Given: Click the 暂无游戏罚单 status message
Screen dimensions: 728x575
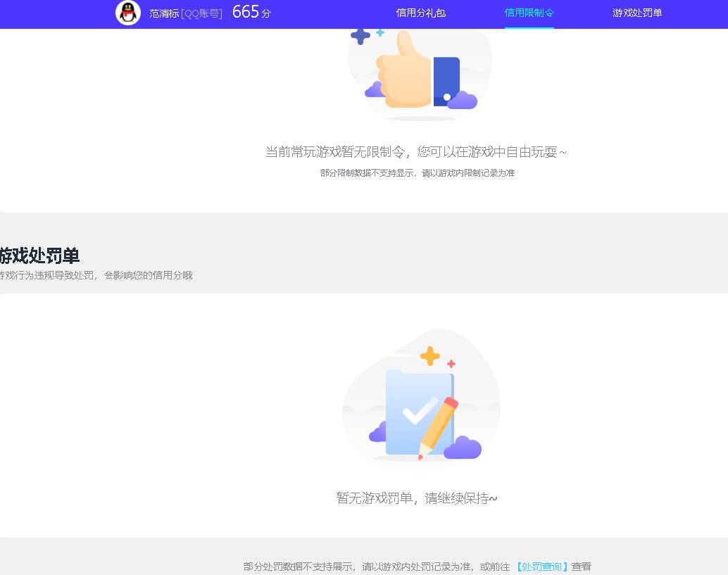Looking at the screenshot, I should point(417,498).
